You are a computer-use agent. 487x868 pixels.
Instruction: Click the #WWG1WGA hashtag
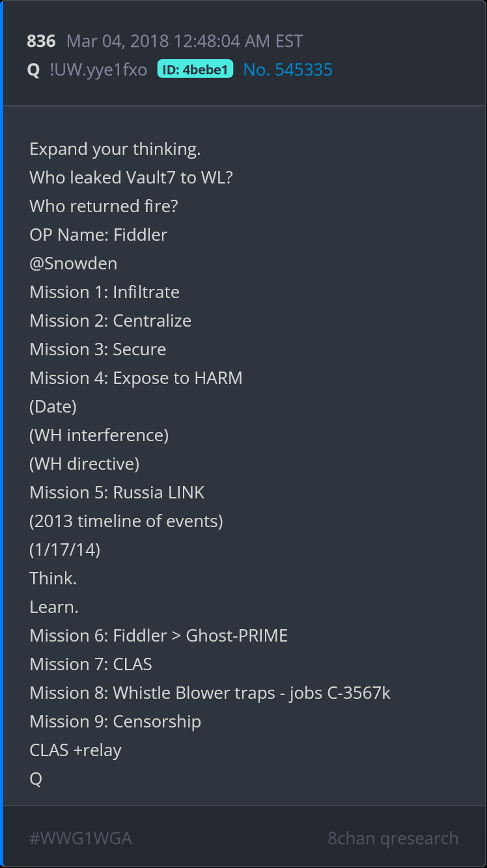(x=81, y=838)
